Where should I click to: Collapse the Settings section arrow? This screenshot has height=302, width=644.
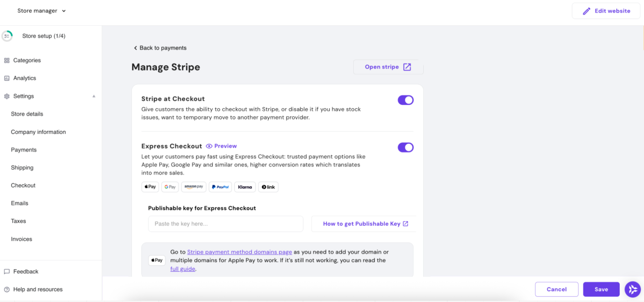[x=94, y=96]
